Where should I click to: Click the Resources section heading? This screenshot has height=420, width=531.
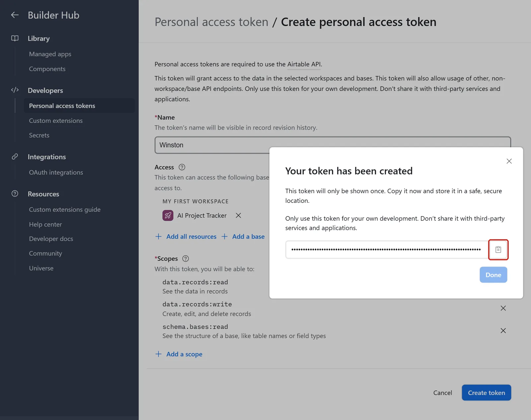[43, 194]
